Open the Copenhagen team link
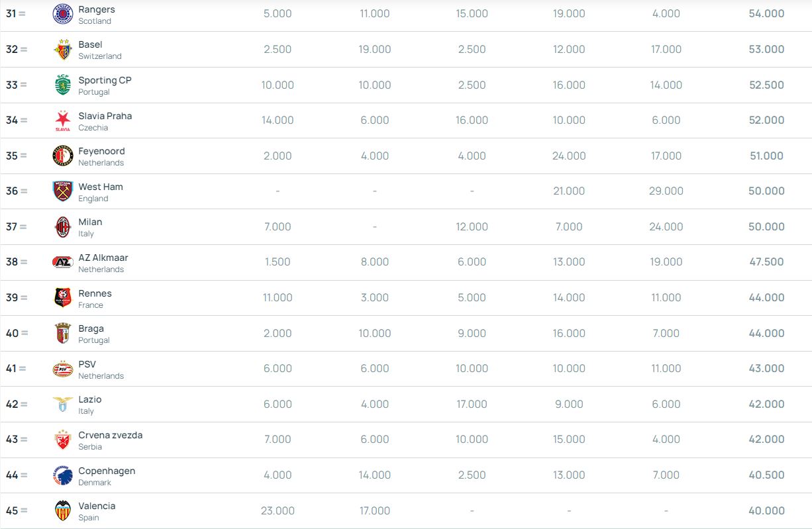Viewport: 812px width, 529px height. click(x=107, y=471)
